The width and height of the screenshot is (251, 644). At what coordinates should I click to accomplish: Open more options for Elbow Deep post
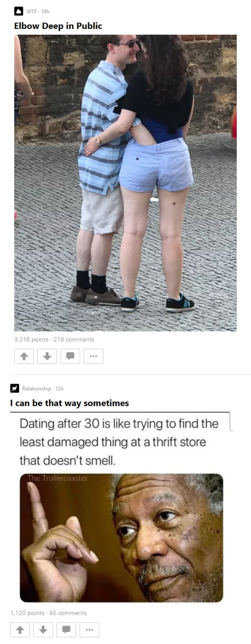tap(93, 357)
